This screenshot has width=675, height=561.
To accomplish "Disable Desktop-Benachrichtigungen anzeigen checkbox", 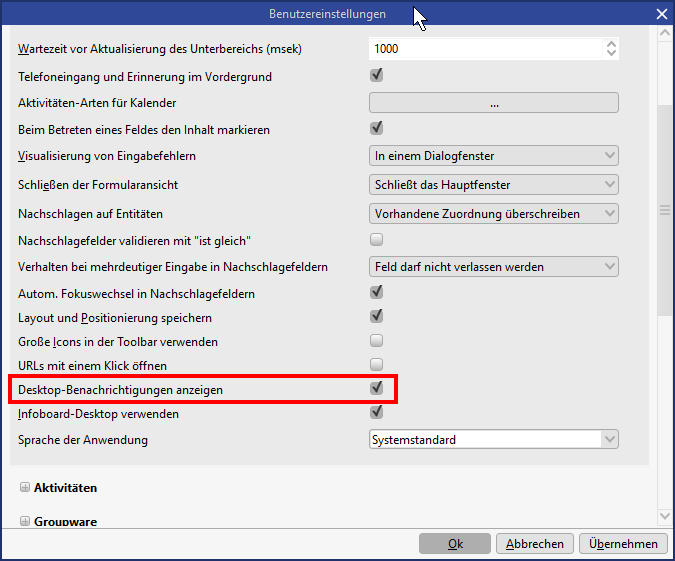I will [x=377, y=388].
